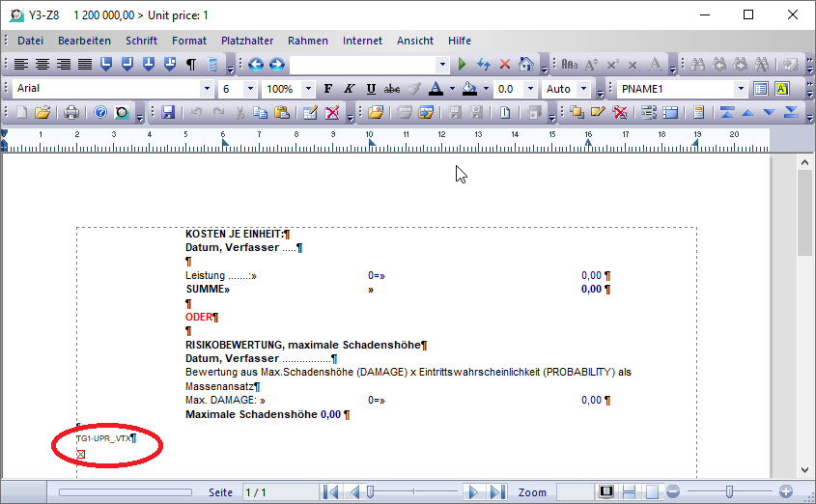Open the Arial font name dropdown

pos(206,89)
